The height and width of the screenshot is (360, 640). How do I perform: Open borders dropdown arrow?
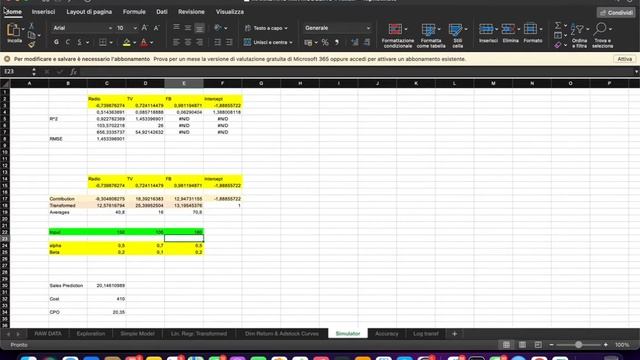coord(111,42)
